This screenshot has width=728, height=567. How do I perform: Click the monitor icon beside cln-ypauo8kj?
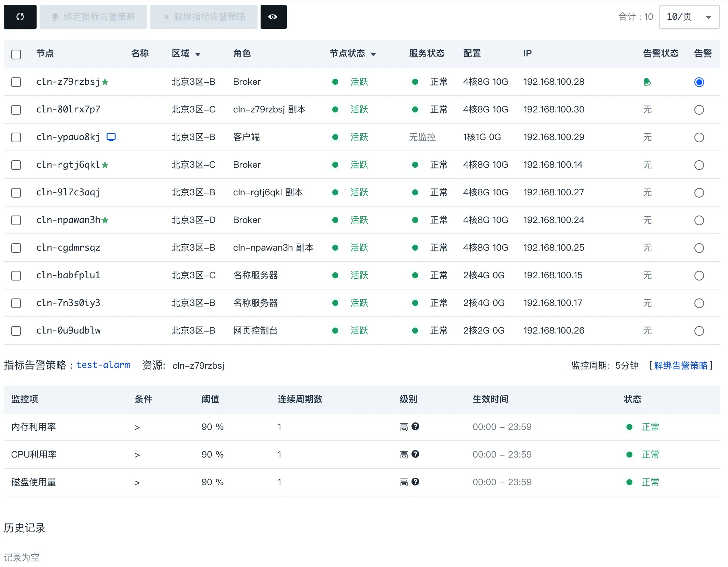[111, 137]
